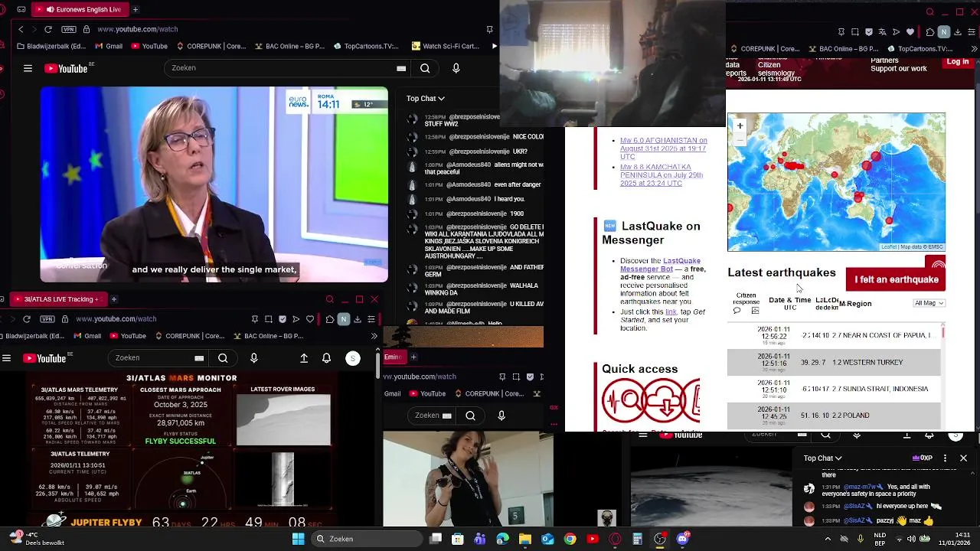Screen dimensions: 980x551
Task: Click the pin icon in 3I/ATLAS toolbar
Action: click(x=255, y=319)
